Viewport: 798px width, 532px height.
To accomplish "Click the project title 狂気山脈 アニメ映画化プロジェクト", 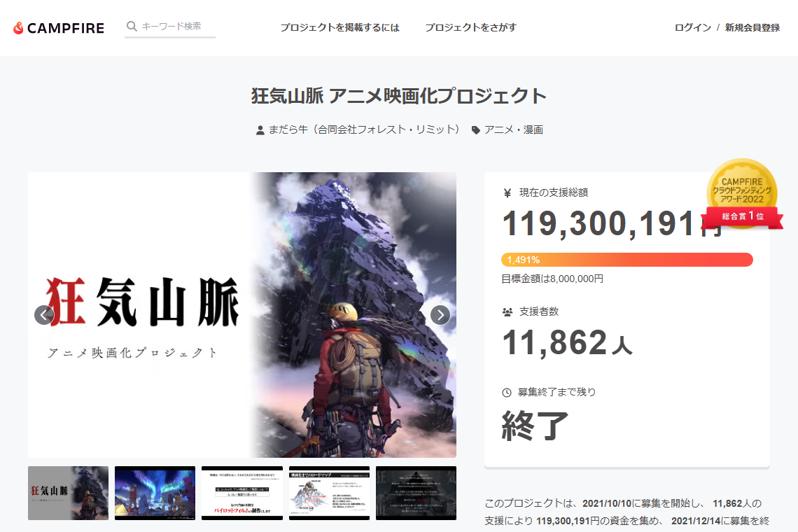I will coord(399,96).
